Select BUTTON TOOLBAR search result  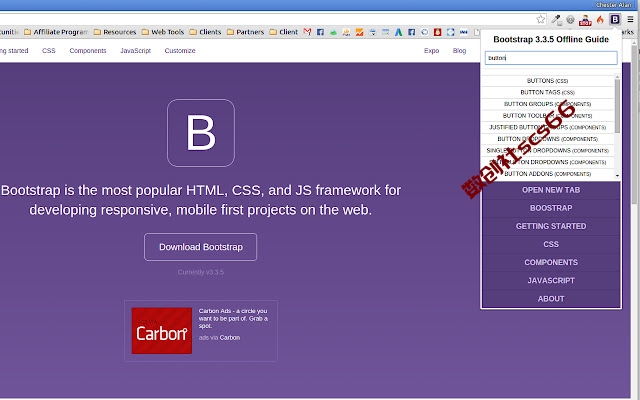point(547,116)
